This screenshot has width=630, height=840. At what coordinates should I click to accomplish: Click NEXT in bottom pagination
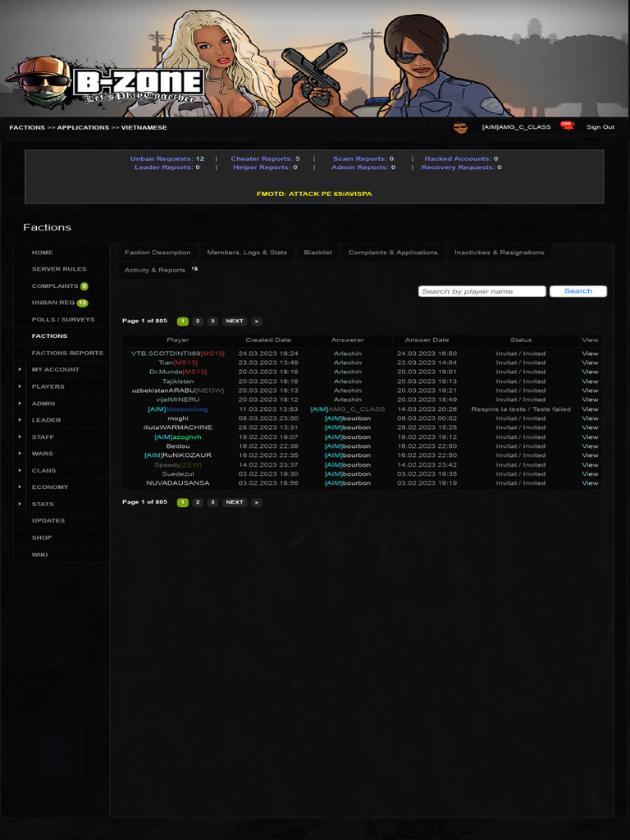click(235, 503)
